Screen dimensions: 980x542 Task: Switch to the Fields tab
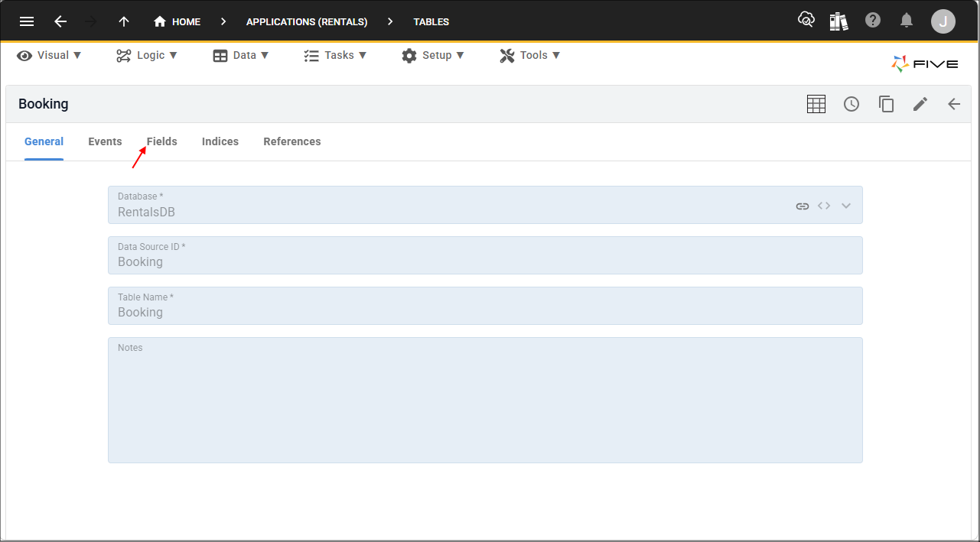coord(162,141)
